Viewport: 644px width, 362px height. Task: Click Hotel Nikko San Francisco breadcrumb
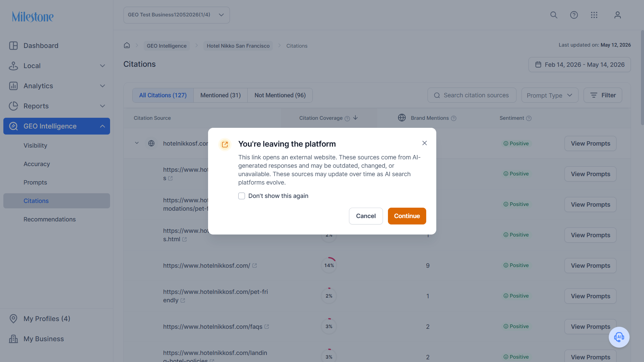pyautogui.click(x=238, y=46)
